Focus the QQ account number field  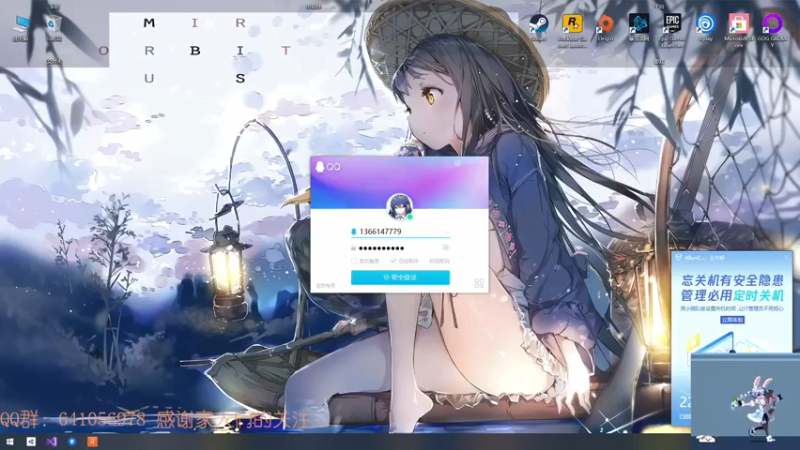coord(400,232)
